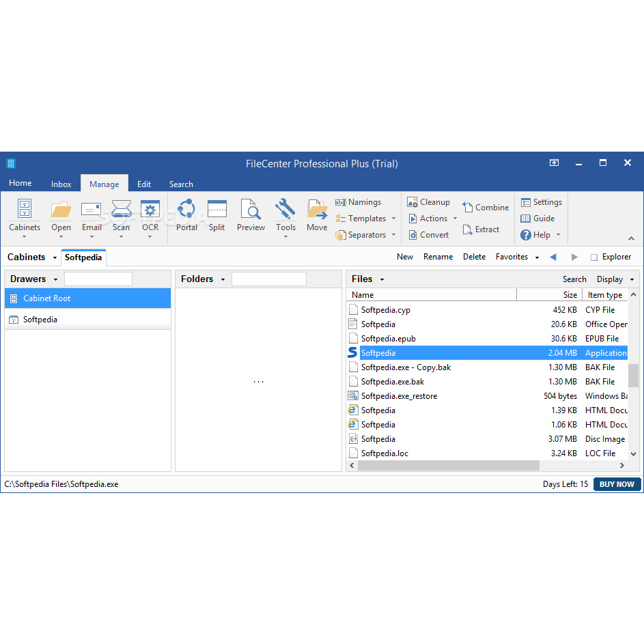Screen dimensions: 644x644
Task: Switch to the Search ribbon tab
Action: tap(181, 184)
